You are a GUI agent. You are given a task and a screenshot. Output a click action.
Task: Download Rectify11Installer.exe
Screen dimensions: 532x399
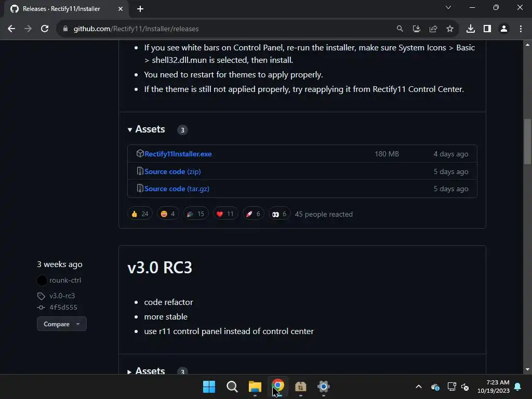tap(178, 154)
